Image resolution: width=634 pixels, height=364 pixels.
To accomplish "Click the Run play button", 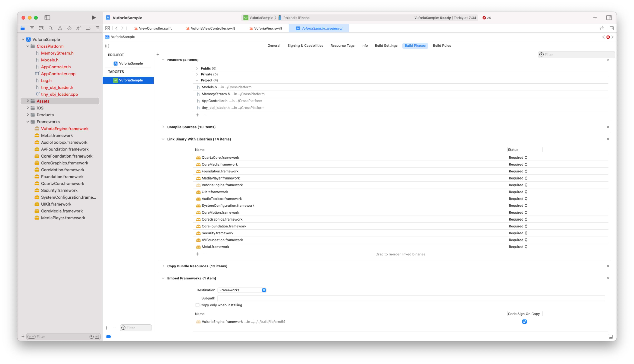I will (93, 18).
